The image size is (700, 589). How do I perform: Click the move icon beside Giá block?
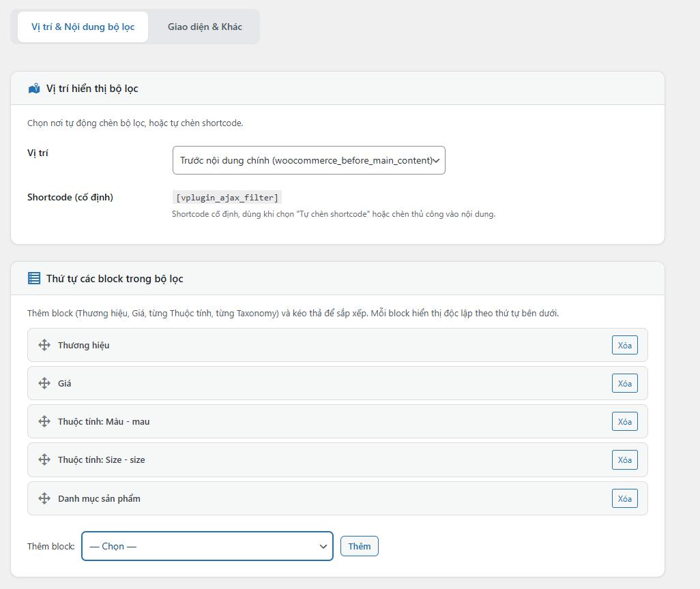click(44, 383)
